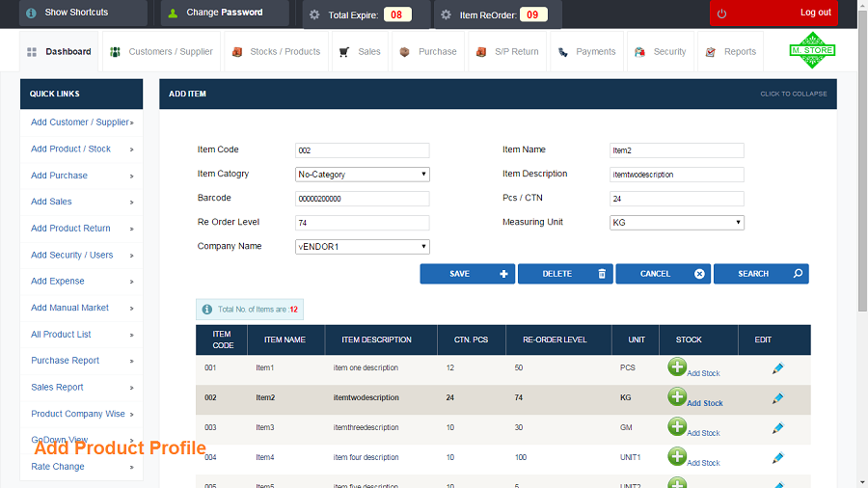Open the Stocks / Products tab
868x488 pixels.
277,51
